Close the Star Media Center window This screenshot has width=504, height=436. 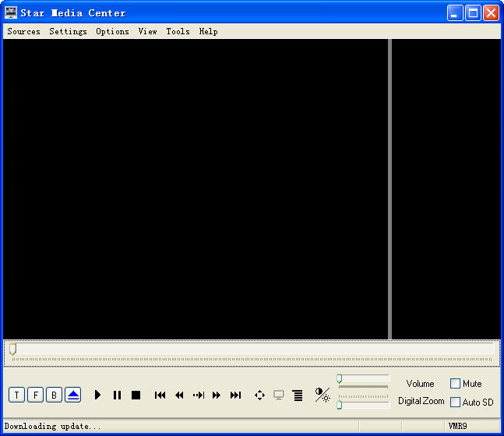click(x=491, y=13)
